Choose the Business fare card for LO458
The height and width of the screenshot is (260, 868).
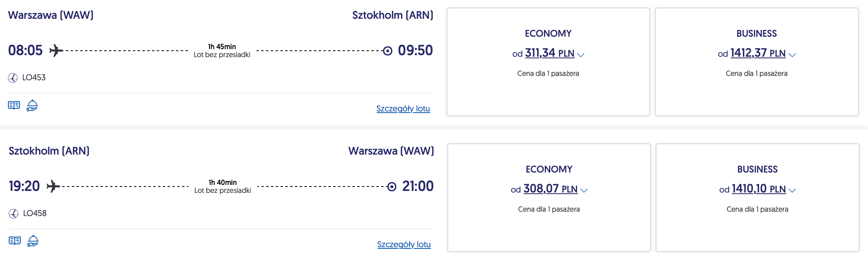[757, 198]
